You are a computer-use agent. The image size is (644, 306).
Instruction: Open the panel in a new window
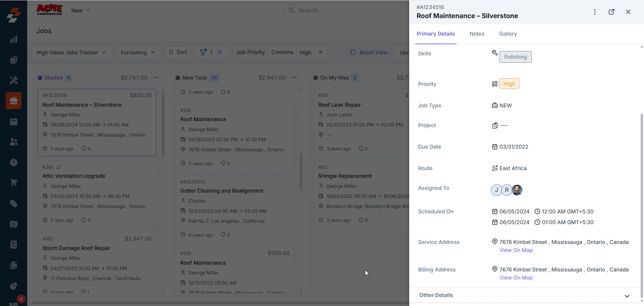tap(611, 12)
